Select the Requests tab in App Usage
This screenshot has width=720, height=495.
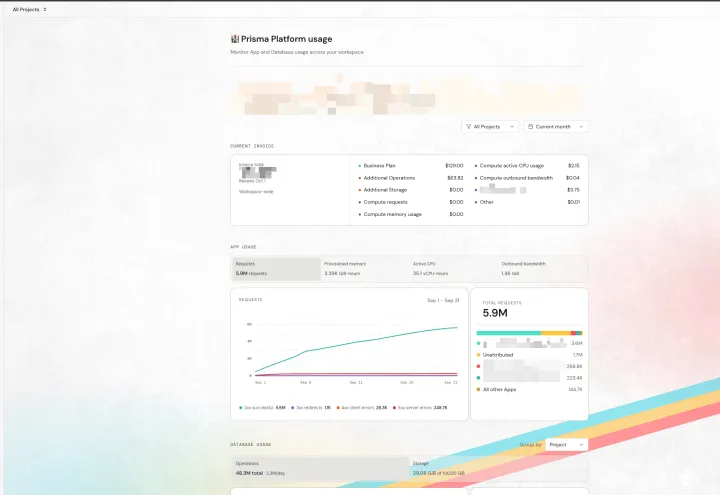click(x=276, y=269)
